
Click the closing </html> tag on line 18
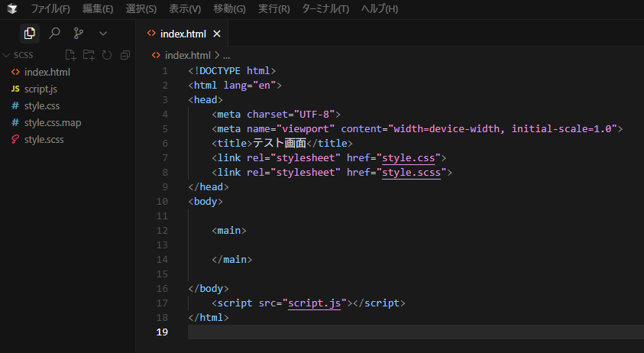tap(209, 317)
